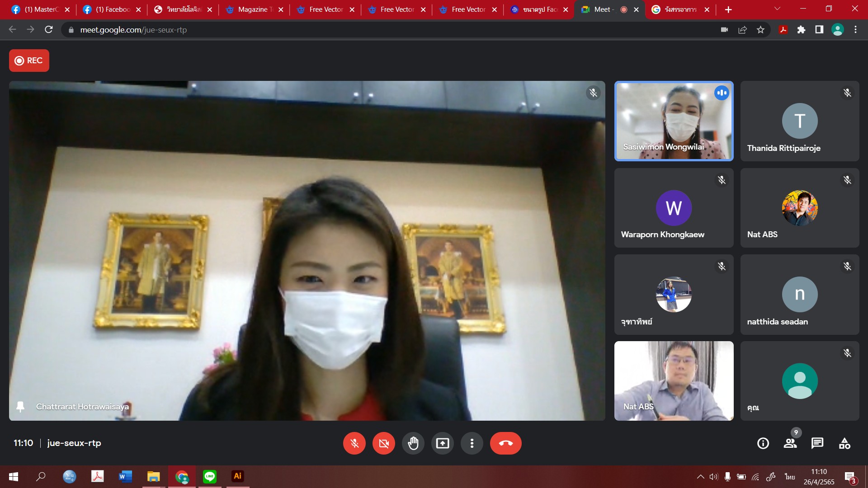Open the chat messages panel

[x=817, y=443]
